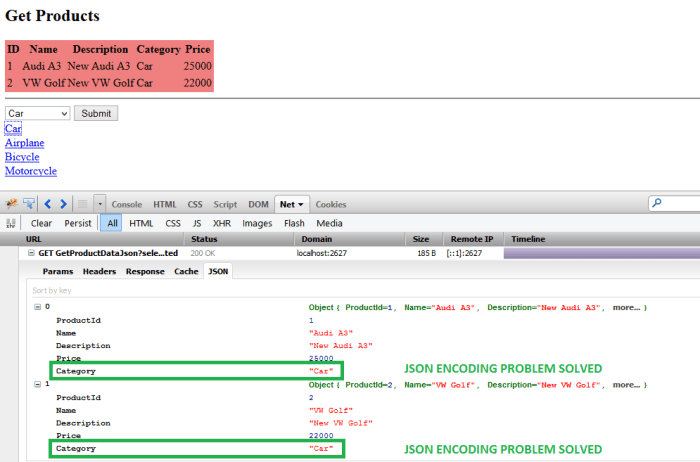Click the back arrow in Firebug toolbar
Viewport: 700px width, 462px height.
pyautogui.click(x=48, y=204)
